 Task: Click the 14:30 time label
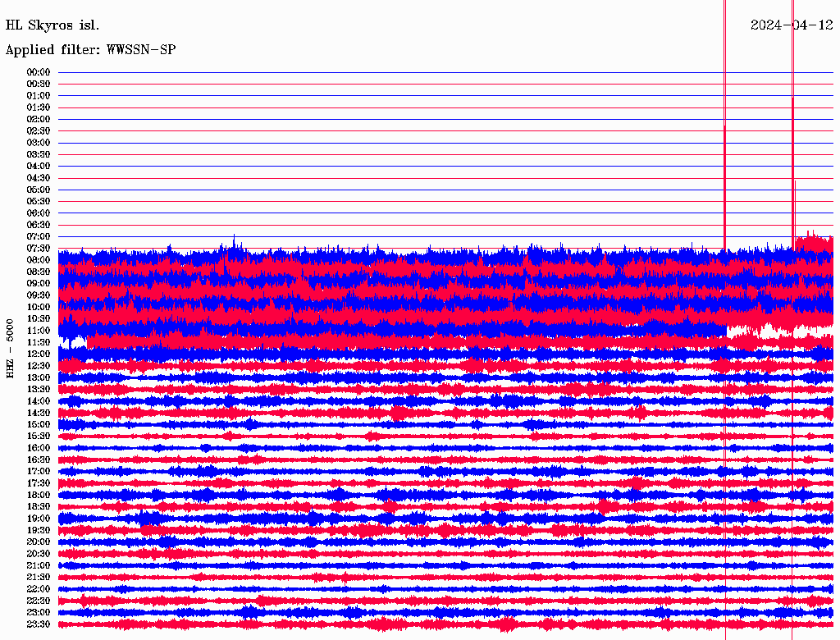tap(39, 413)
